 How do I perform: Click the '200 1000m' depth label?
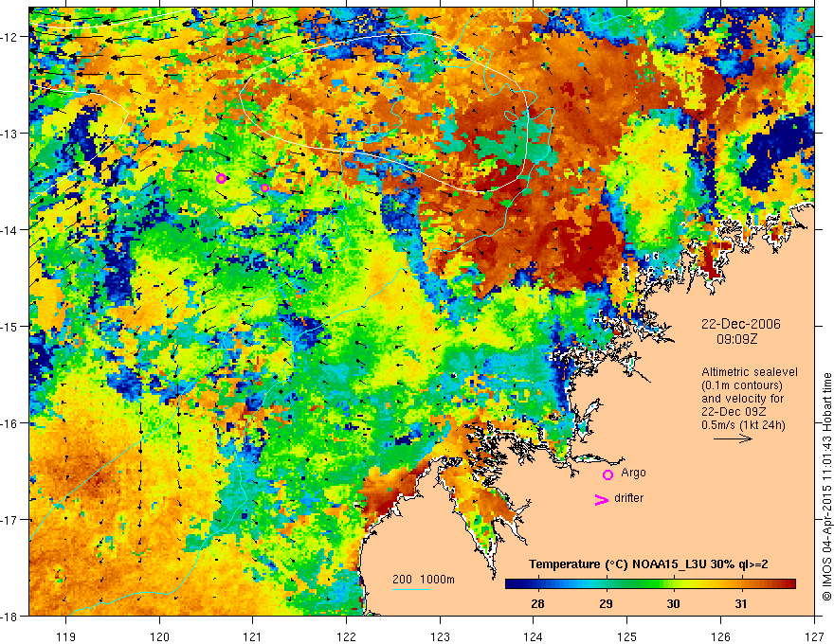click(424, 580)
